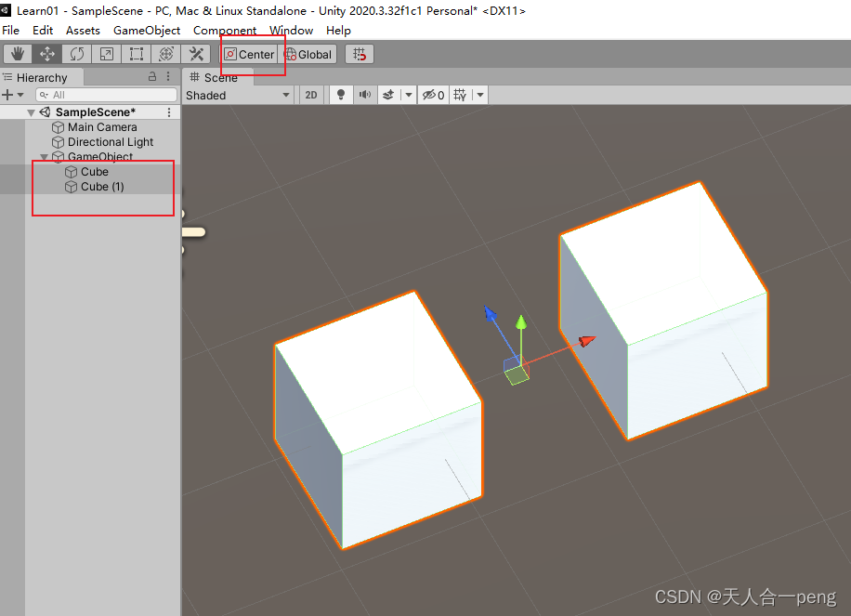Select the Rotate tool
Screen dimensions: 851x616
[x=77, y=54]
